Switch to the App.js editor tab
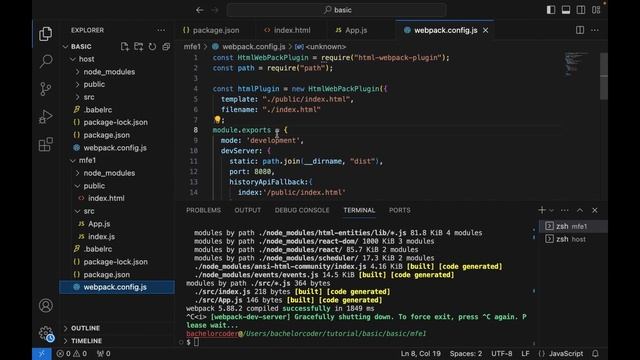This screenshot has height=360, width=640. (351, 30)
